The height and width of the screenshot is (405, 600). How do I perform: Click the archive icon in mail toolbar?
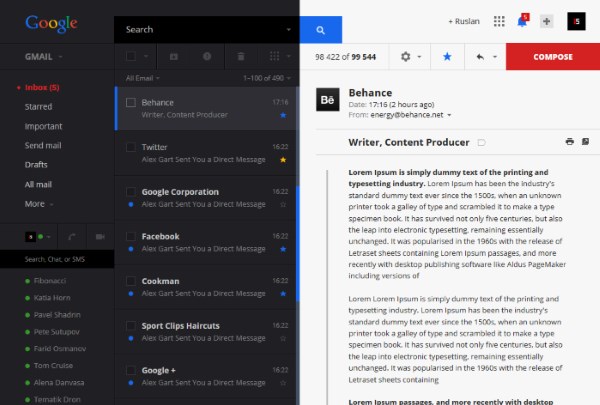(x=174, y=57)
